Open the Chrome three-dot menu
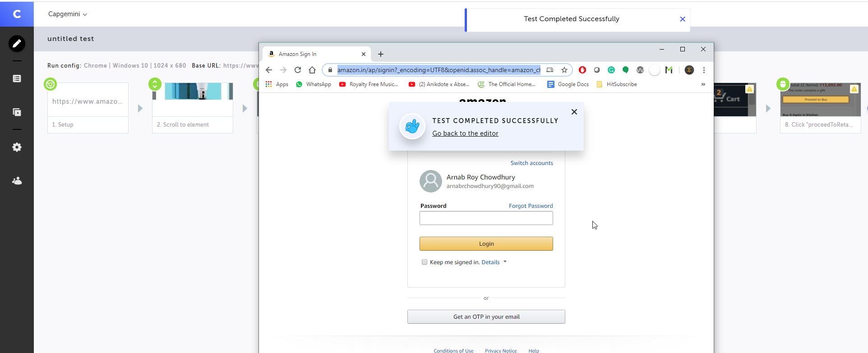The width and height of the screenshot is (868, 353). (x=704, y=70)
